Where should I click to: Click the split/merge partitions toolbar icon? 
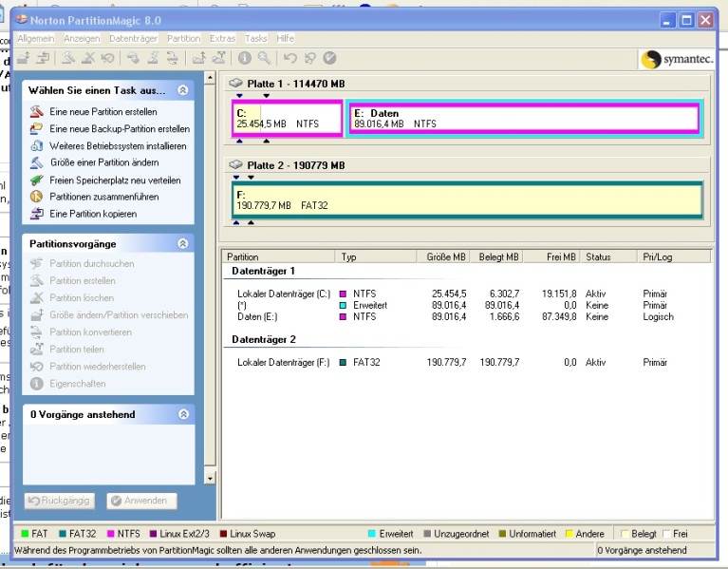tap(218, 58)
